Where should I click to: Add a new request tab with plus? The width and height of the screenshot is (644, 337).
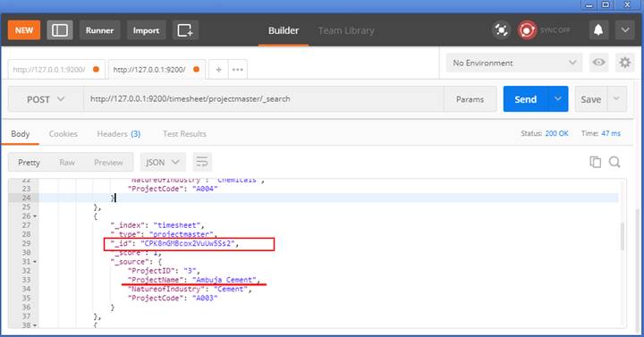coord(219,70)
